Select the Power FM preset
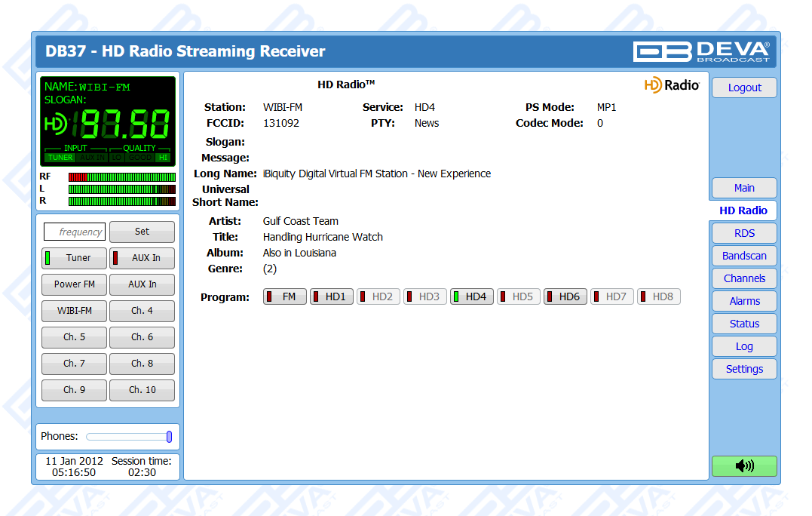812x516 pixels. pyautogui.click(x=74, y=284)
